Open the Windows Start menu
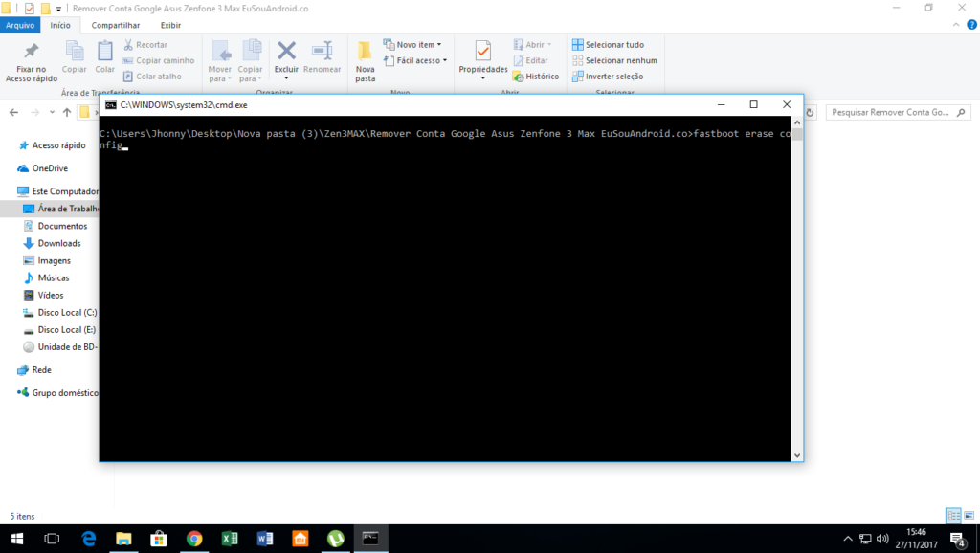 click(x=17, y=539)
